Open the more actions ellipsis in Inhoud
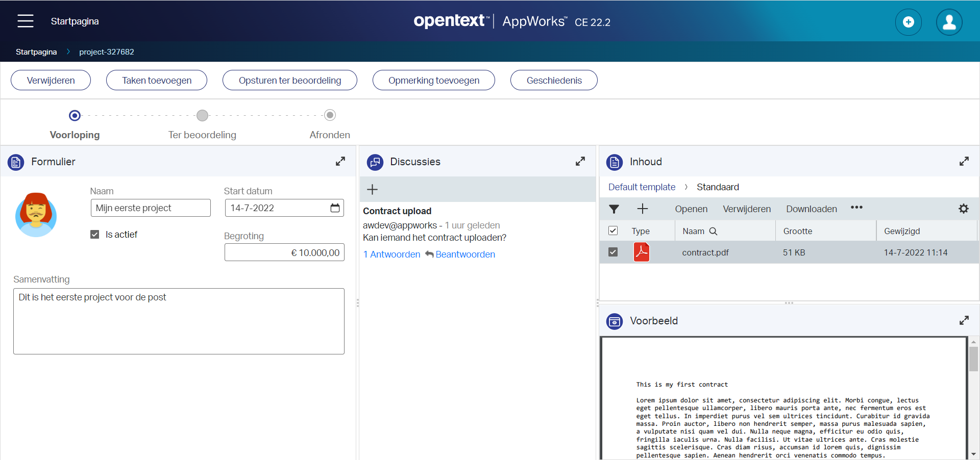The width and height of the screenshot is (980, 460). click(x=856, y=208)
